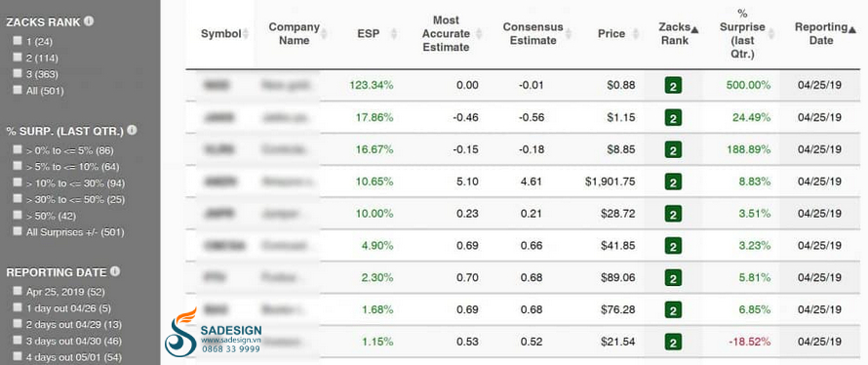The height and width of the screenshot is (365, 868).
Task: Enable the > 50% (42) surprise filter
Action: point(18,216)
